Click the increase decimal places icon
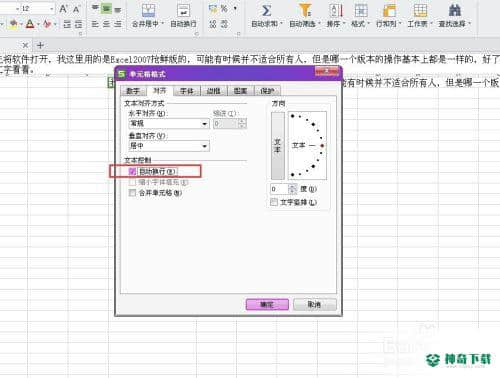 click(x=213, y=24)
